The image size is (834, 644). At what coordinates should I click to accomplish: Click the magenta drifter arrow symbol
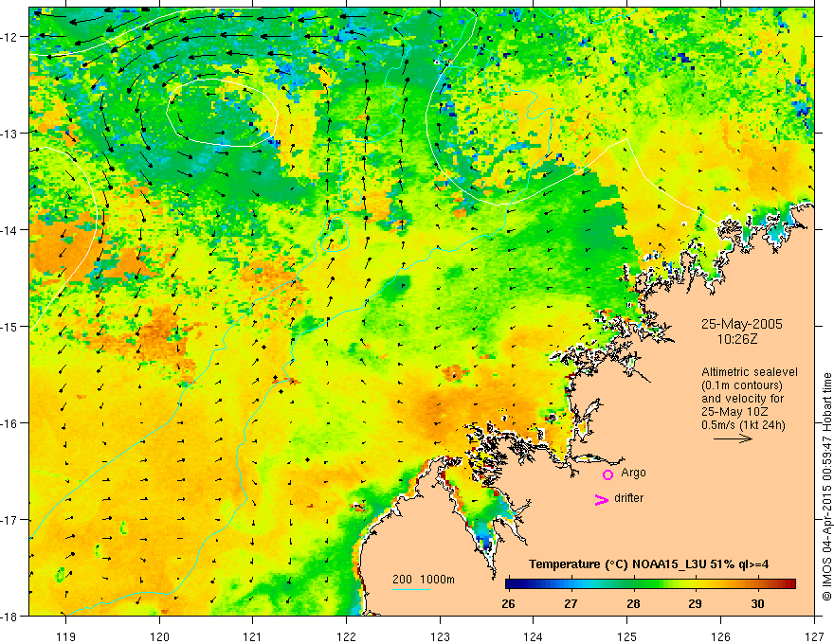(x=602, y=500)
